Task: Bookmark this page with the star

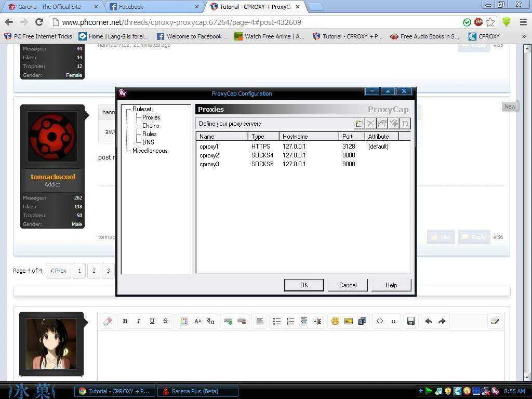Action: 490,22
